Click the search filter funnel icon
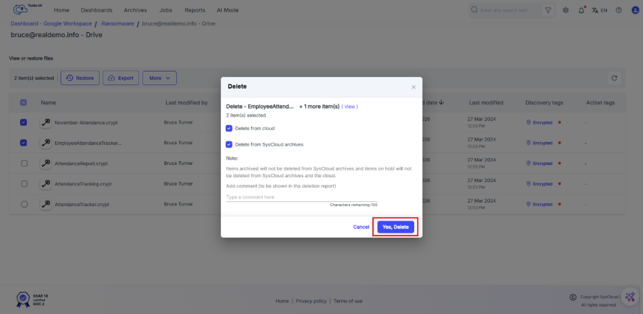Screen dimensions: 644x314 pyautogui.click(x=548, y=10)
